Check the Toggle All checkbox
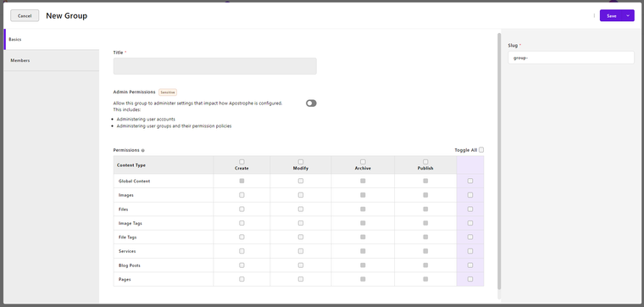Image resolution: width=644 pixels, height=307 pixels. pyautogui.click(x=481, y=150)
